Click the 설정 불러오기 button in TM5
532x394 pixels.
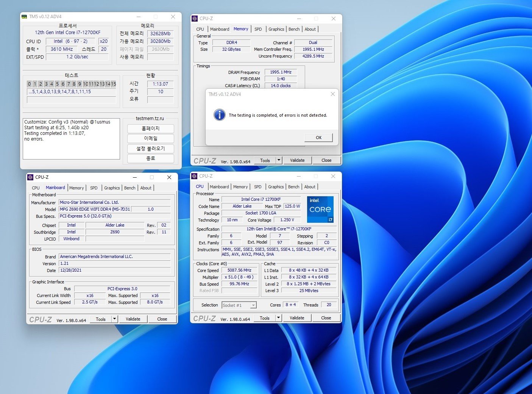click(151, 149)
